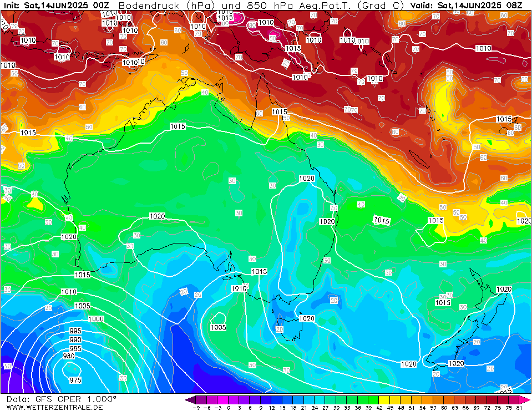
Task: Click the orange legend swatch between 54 and 57
Action: click(427, 399)
